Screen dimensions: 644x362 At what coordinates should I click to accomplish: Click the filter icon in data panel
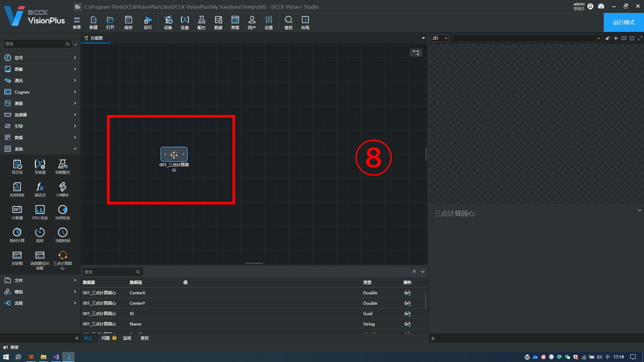[x=415, y=272]
